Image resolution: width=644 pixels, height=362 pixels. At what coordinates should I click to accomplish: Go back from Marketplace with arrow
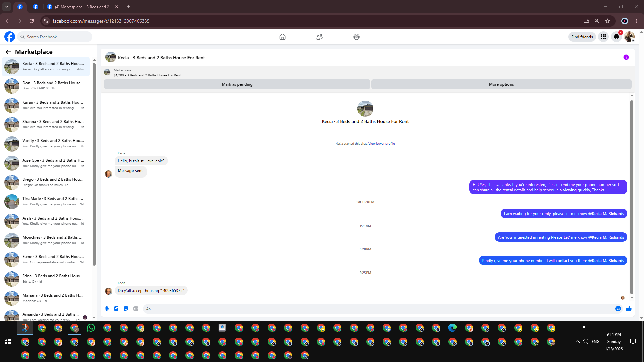click(x=8, y=52)
